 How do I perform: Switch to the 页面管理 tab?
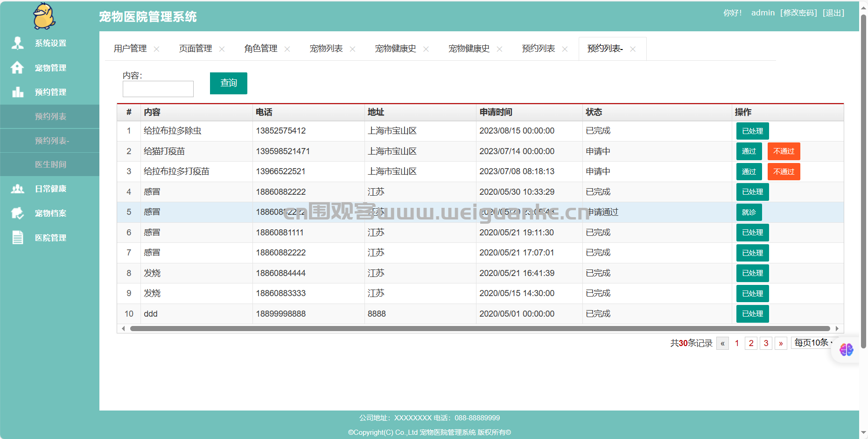tap(196, 49)
